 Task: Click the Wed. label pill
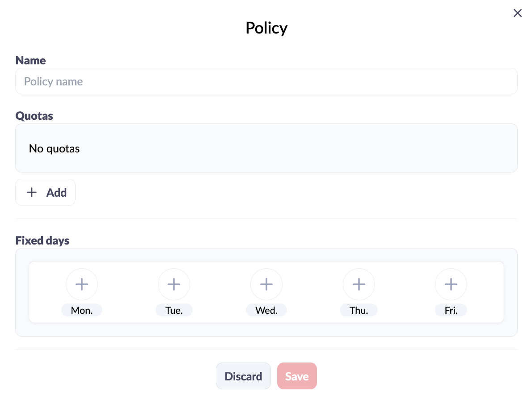coord(266,310)
